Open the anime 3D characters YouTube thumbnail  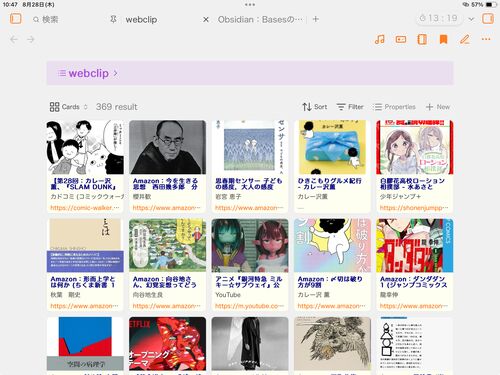pyautogui.click(x=250, y=246)
